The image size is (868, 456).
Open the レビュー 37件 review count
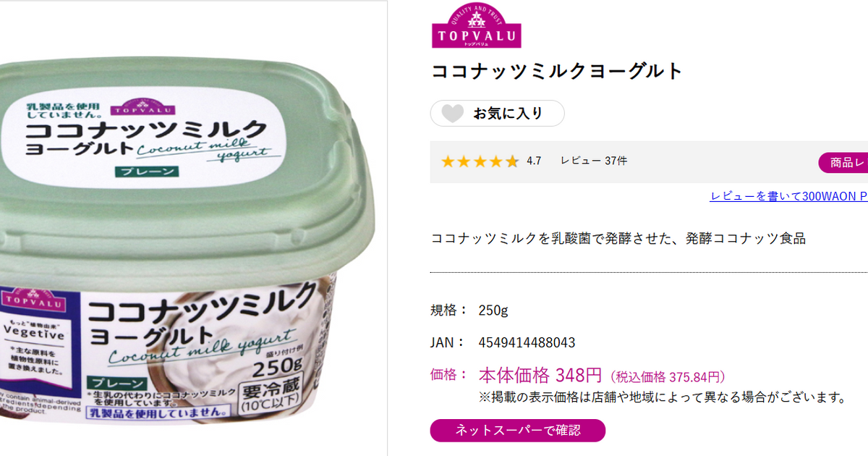click(594, 161)
